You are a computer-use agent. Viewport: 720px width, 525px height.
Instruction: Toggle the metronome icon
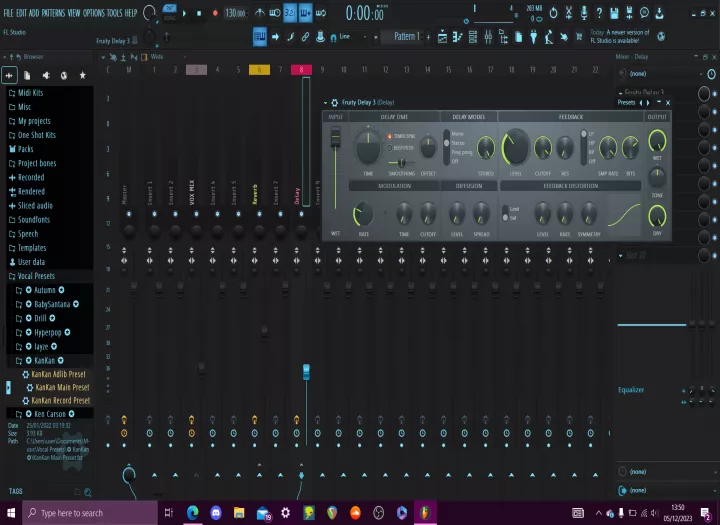(259, 12)
